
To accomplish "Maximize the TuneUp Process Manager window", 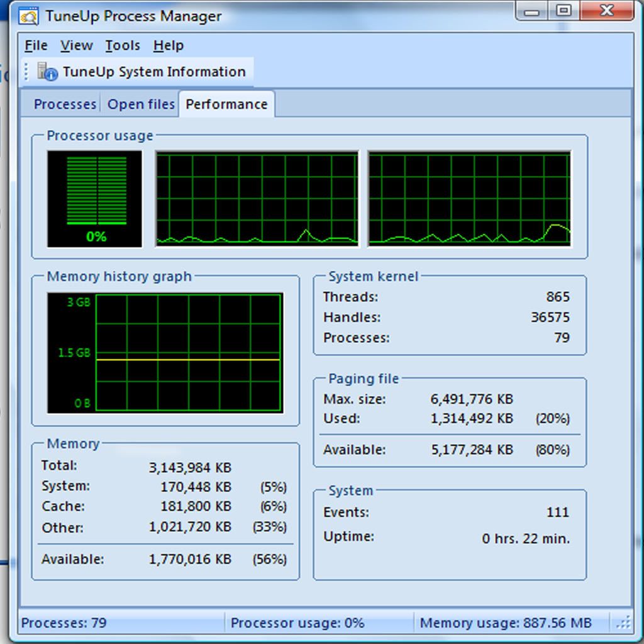I will click(563, 11).
